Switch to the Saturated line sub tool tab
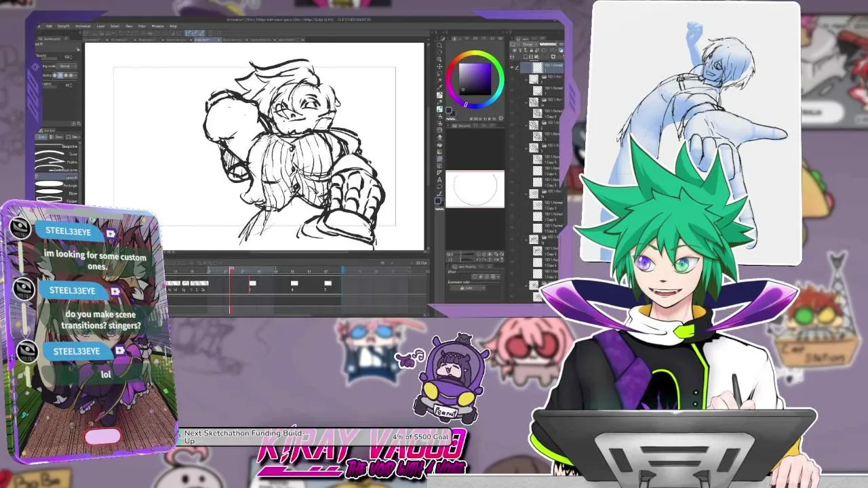 [73, 137]
